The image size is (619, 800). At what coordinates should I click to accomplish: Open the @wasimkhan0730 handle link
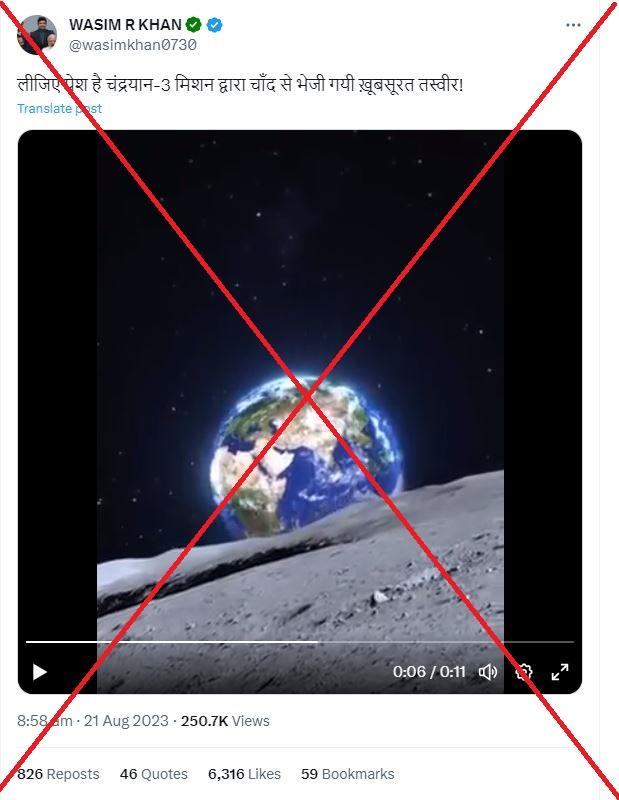[x=133, y=45]
